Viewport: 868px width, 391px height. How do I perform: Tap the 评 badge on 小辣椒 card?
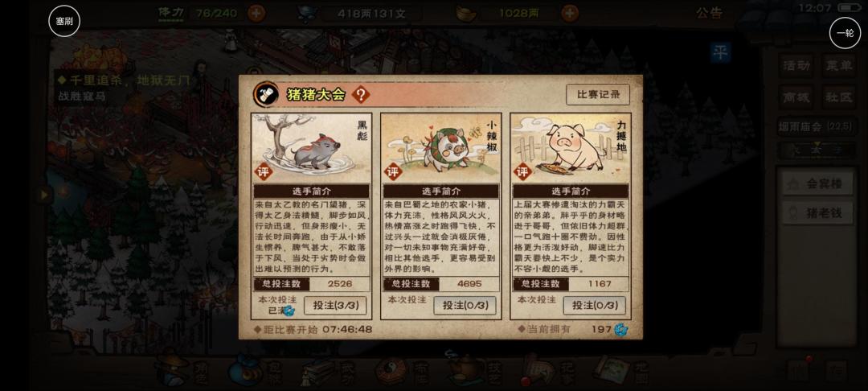[x=392, y=171]
